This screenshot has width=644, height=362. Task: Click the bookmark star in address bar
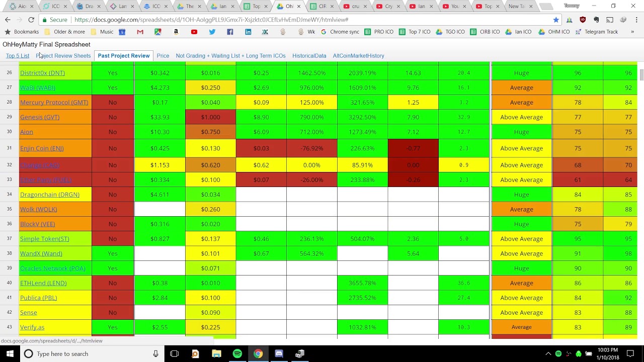click(x=556, y=20)
